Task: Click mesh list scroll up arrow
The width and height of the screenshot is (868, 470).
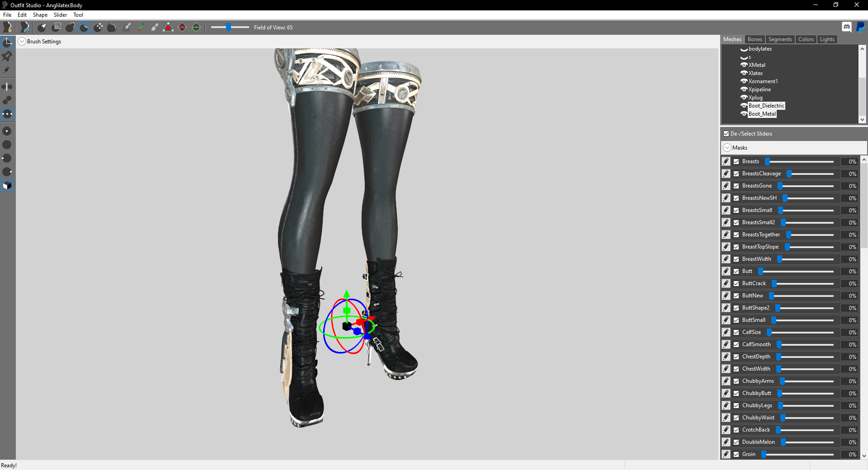Action: [x=862, y=48]
